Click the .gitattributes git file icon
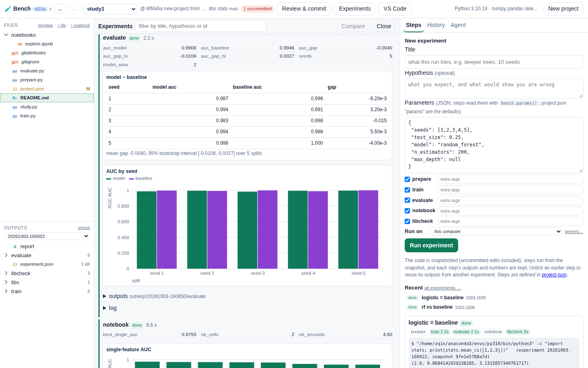The height and width of the screenshot is (368, 588). tap(15, 53)
